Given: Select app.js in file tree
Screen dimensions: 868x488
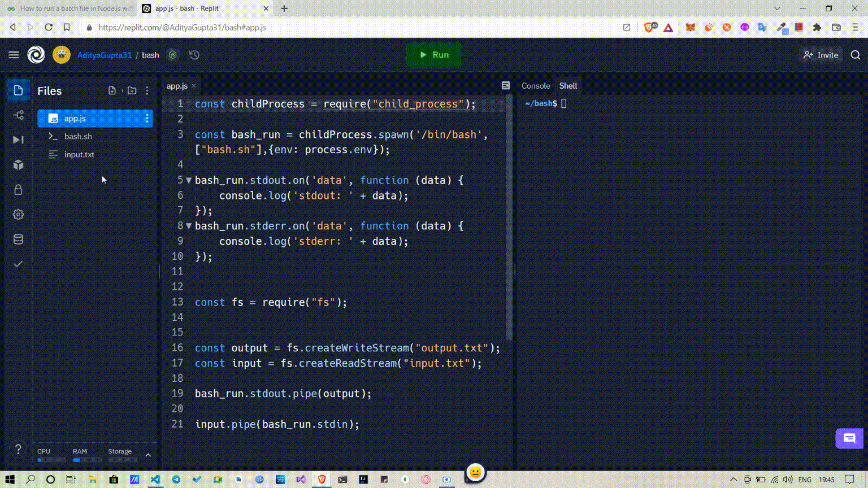Looking at the screenshot, I should (x=95, y=118).
